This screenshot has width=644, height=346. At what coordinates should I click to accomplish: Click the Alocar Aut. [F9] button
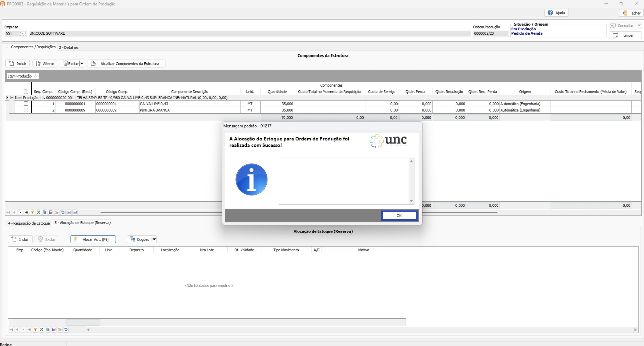tap(93, 239)
